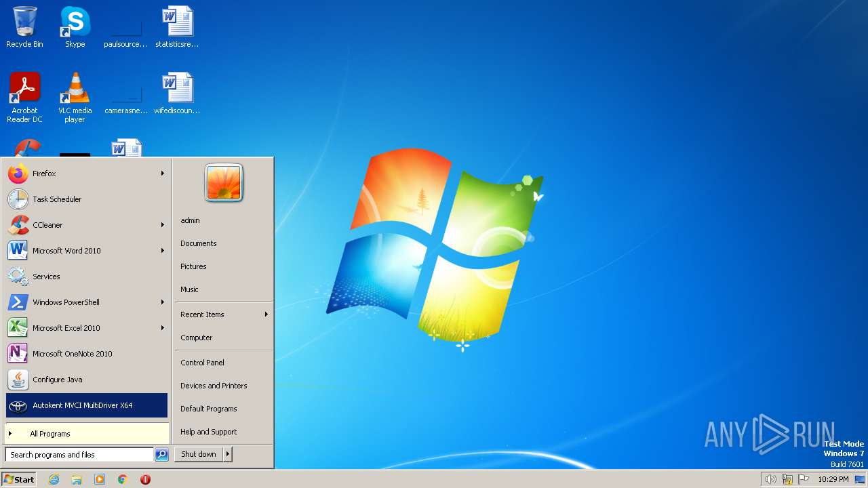Open Documents from the Start menu
The width and height of the screenshot is (868, 488).
point(224,243)
